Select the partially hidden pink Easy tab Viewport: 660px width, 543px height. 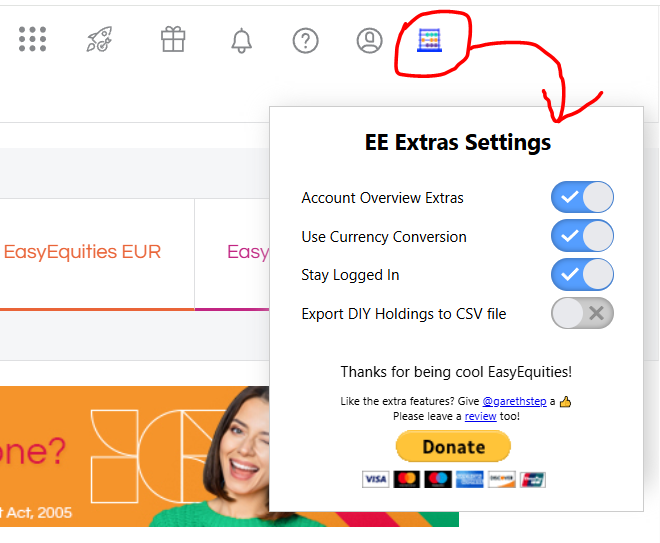click(x=232, y=254)
